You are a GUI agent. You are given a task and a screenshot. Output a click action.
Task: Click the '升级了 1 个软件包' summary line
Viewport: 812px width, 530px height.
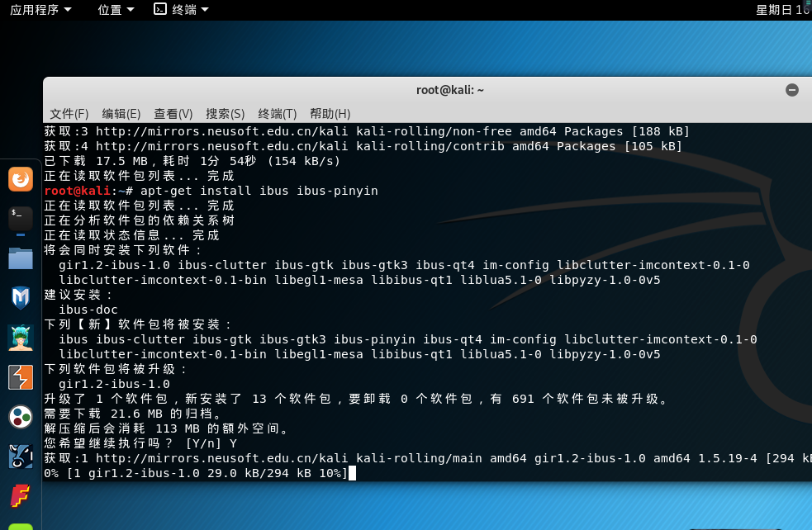[x=356, y=399]
